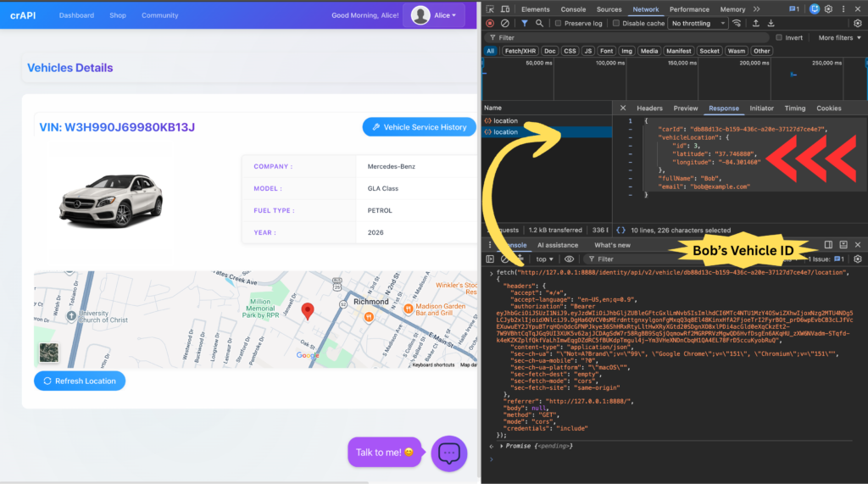Viewport: 868px width, 484px height.
Task: Filter requests by Doc type
Action: (x=549, y=51)
